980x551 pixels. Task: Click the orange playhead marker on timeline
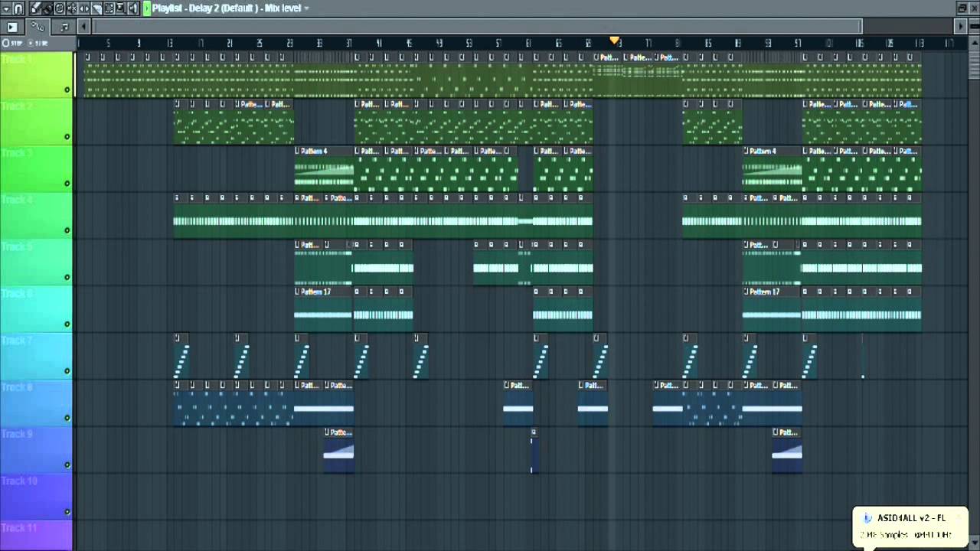[x=614, y=41]
